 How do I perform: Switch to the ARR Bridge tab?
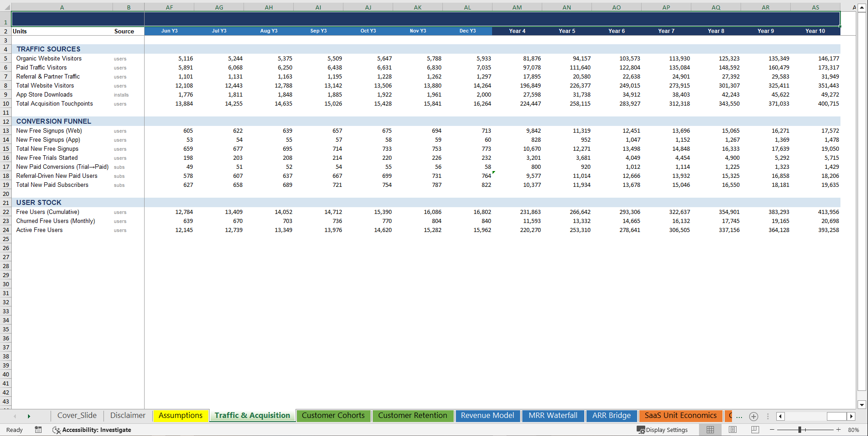click(x=611, y=415)
